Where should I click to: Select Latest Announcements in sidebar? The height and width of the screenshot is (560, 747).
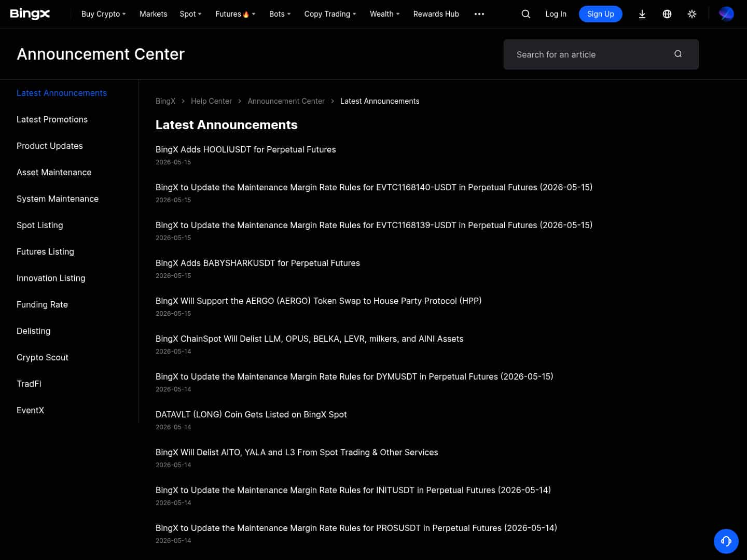(62, 93)
